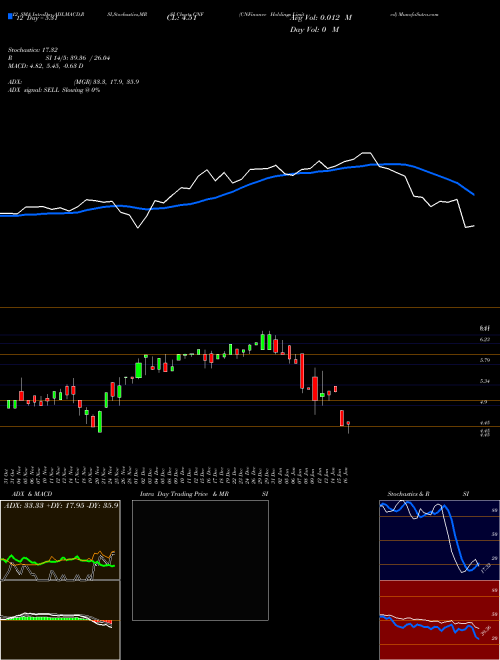Viewport: 500px width, 660px height.
Task: Click the '(MGR) 33.3, 17.9, 35.9' ADX values
Action: 106,82
